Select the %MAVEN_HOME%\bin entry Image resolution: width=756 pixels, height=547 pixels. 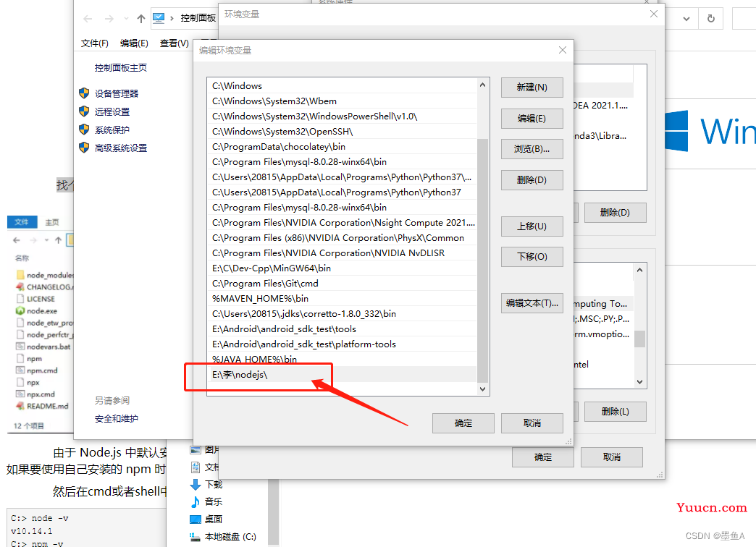coord(342,298)
